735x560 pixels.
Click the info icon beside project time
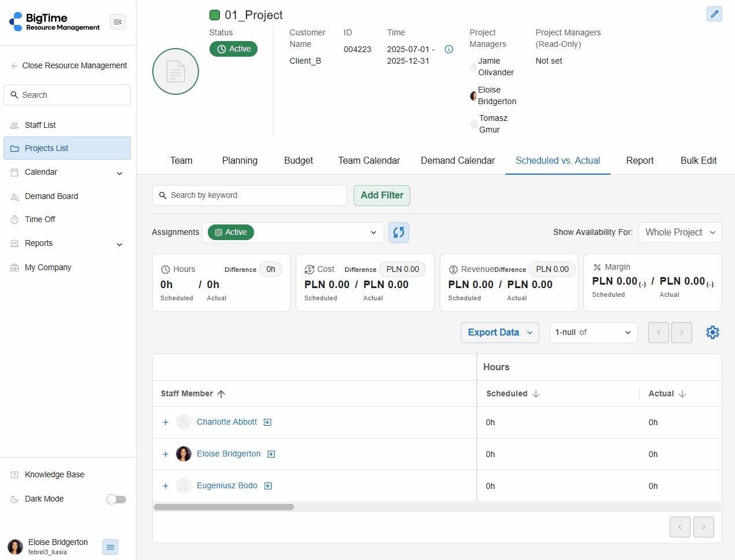(x=449, y=49)
